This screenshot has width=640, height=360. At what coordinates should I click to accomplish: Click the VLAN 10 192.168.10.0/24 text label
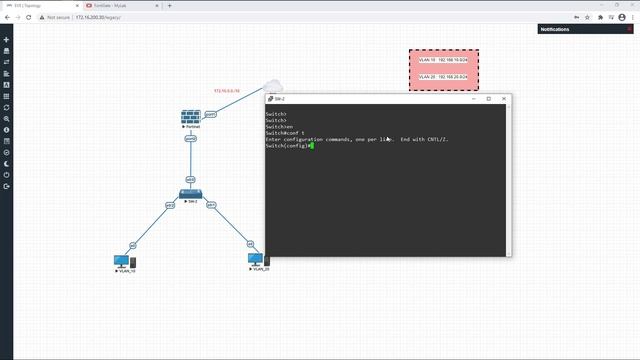click(443, 60)
